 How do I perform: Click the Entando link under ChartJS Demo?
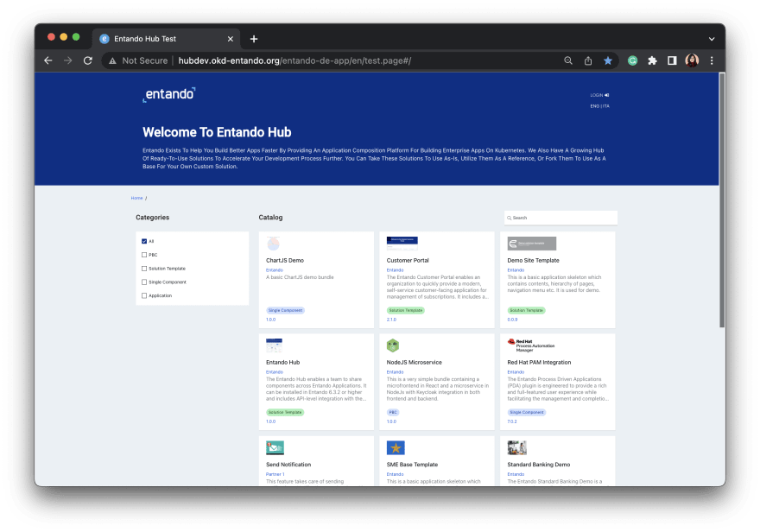[x=275, y=269]
